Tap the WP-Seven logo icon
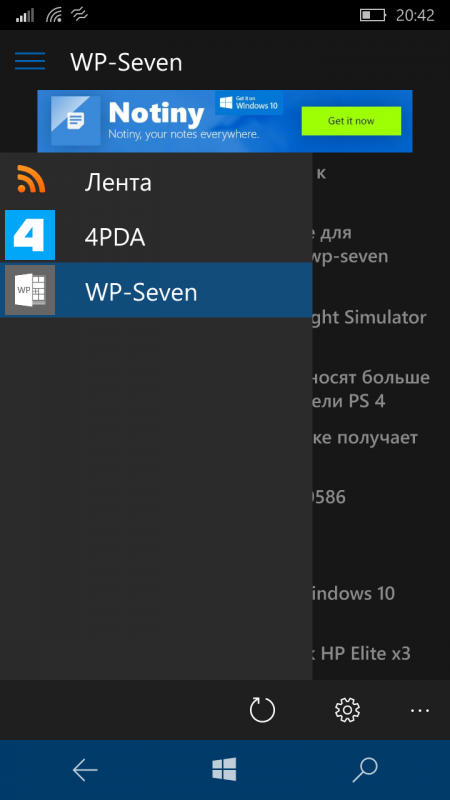The height and width of the screenshot is (800, 450). [30, 290]
